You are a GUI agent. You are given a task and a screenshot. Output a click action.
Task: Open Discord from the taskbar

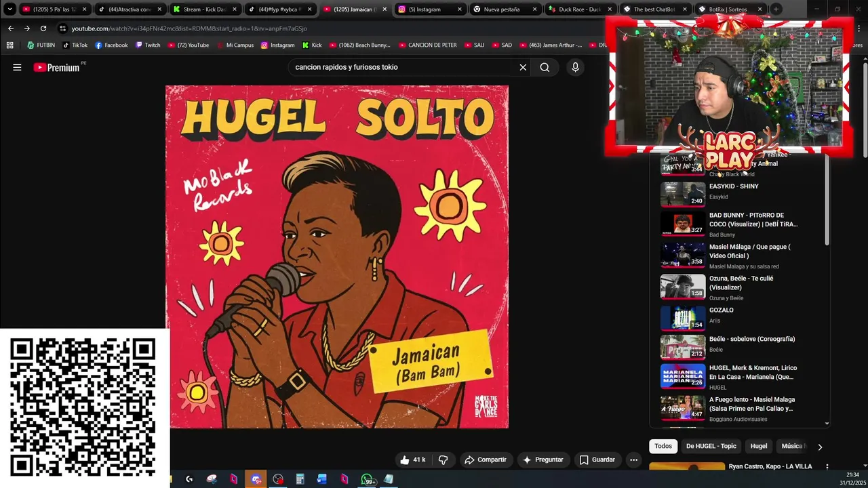(x=256, y=479)
